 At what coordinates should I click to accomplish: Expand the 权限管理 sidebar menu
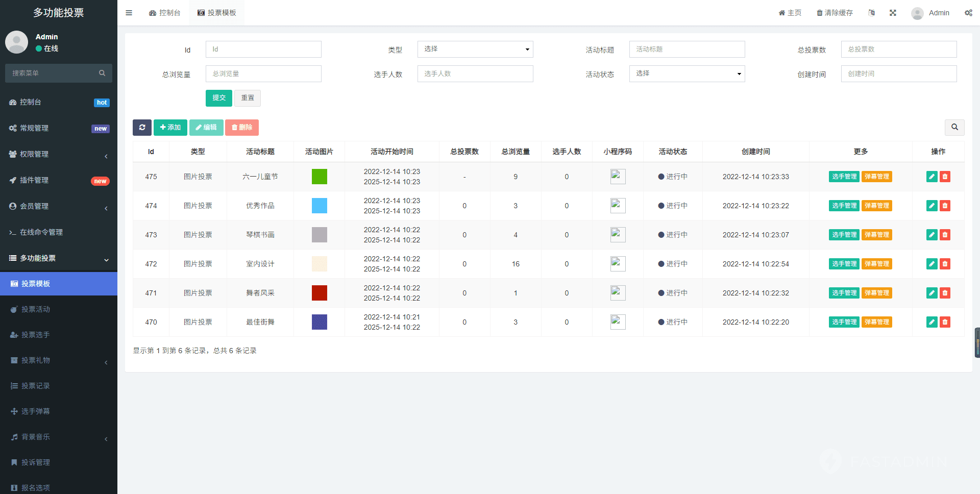[x=59, y=154]
